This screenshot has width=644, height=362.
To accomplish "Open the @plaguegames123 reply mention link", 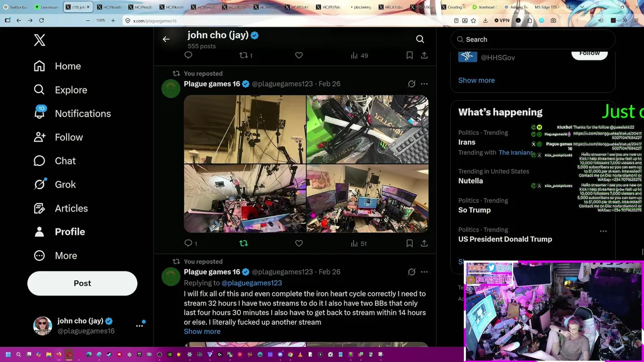I will (x=252, y=283).
